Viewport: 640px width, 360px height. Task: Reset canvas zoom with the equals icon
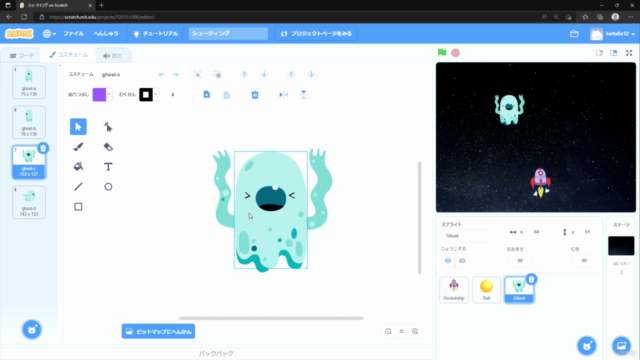click(401, 331)
